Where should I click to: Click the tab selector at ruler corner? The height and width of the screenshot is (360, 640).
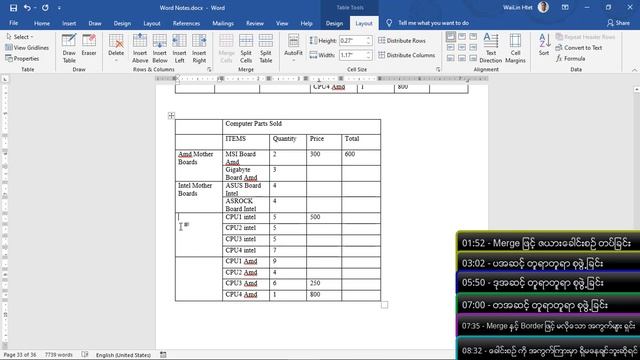point(5,79)
